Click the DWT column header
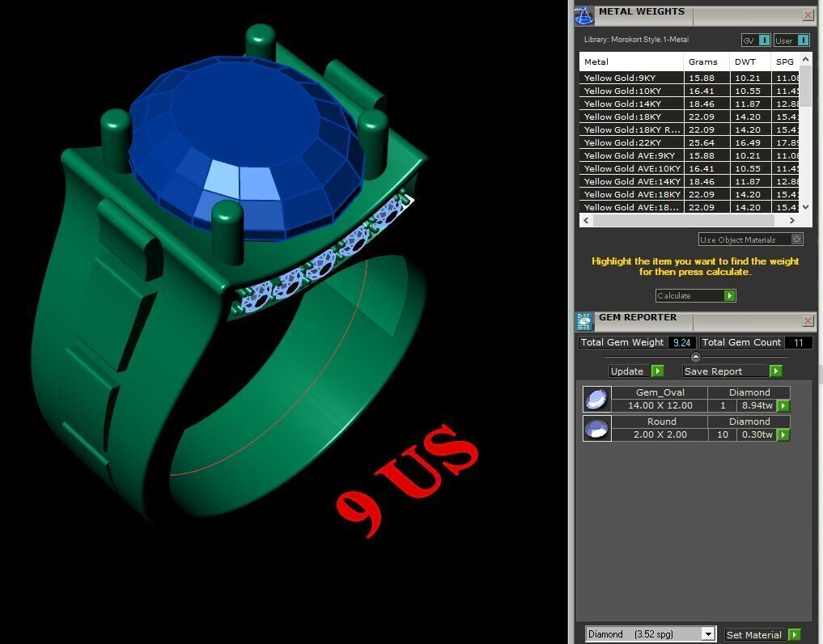Image resolution: width=823 pixels, height=644 pixels. click(x=750, y=61)
